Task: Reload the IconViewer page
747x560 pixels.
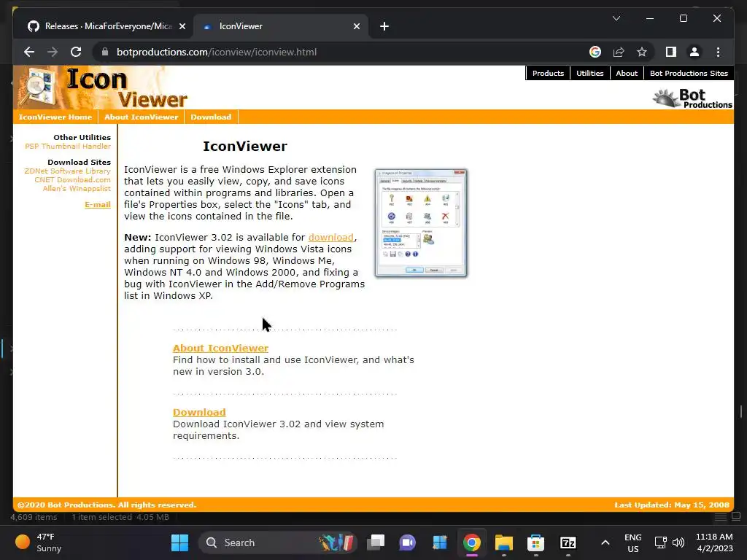Action: tap(76, 52)
